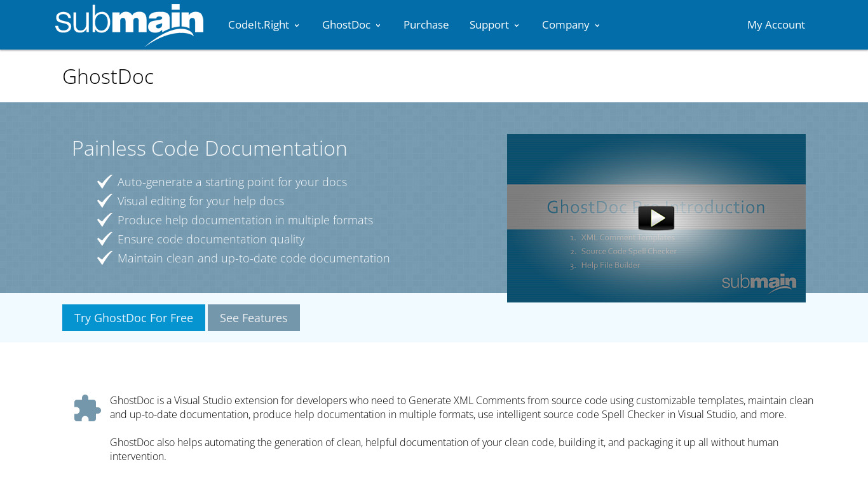This screenshot has height=488, width=868.
Task: Expand the CodeIt.Right dropdown arrow
Action: coord(297,25)
